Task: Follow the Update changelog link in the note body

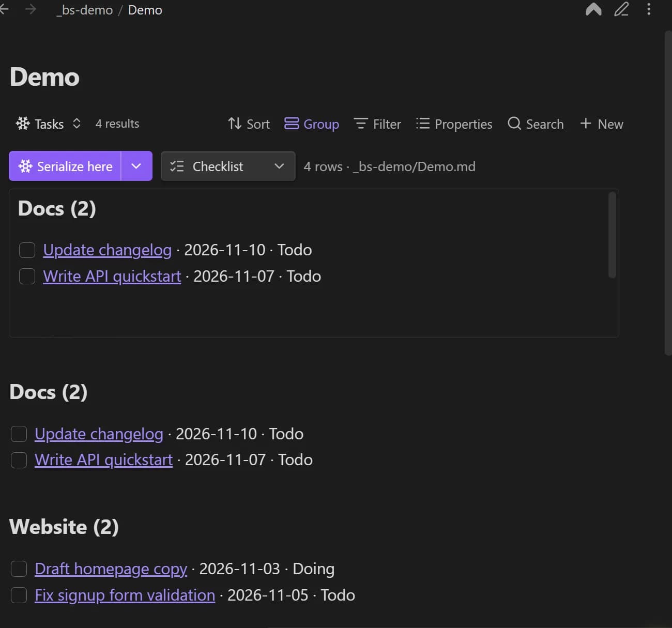Action: point(99,434)
